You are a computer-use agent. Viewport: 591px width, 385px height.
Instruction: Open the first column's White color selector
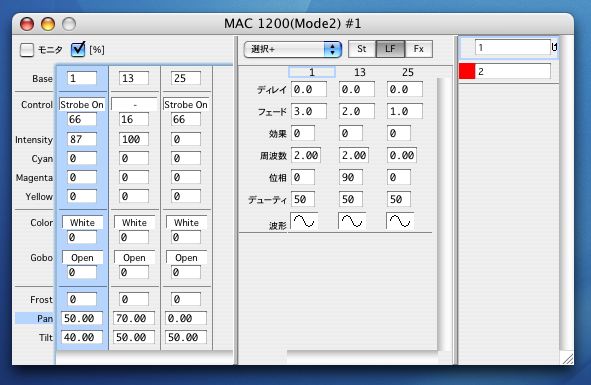83,222
